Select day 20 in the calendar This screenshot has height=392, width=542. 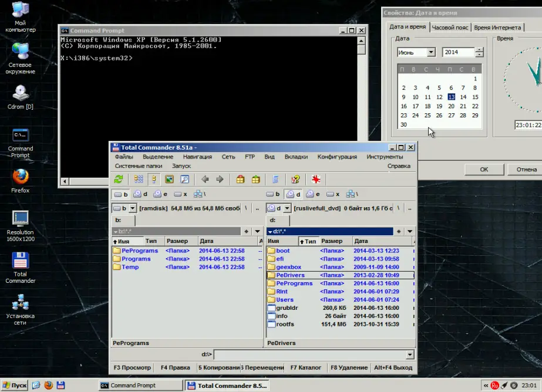pos(451,106)
